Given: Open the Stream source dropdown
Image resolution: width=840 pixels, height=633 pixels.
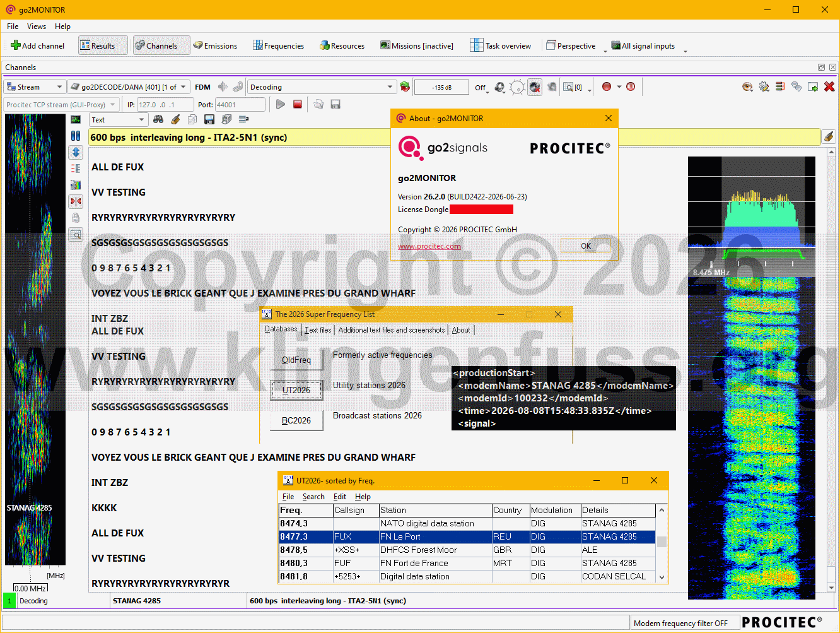Looking at the screenshot, I should click(35, 87).
